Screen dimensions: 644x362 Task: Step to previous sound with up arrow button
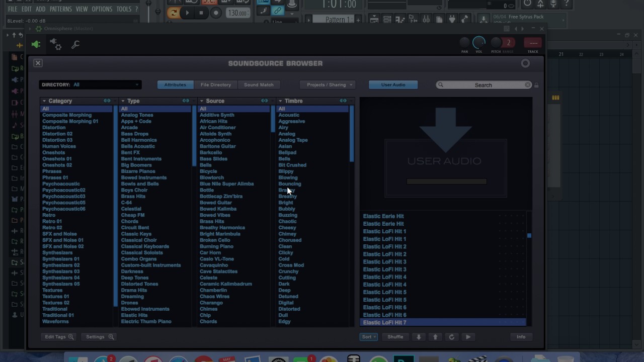pos(435,337)
